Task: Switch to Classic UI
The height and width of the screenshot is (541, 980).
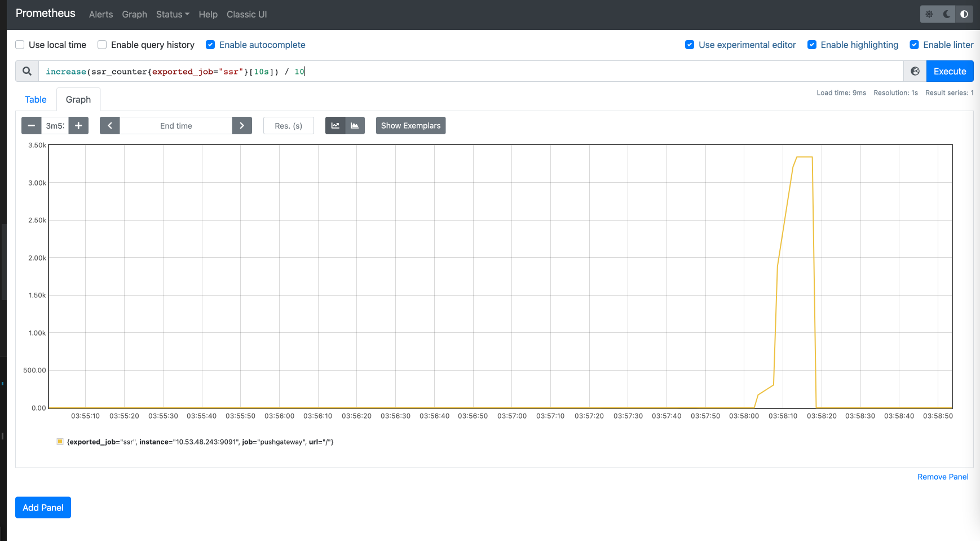Action: (x=246, y=14)
